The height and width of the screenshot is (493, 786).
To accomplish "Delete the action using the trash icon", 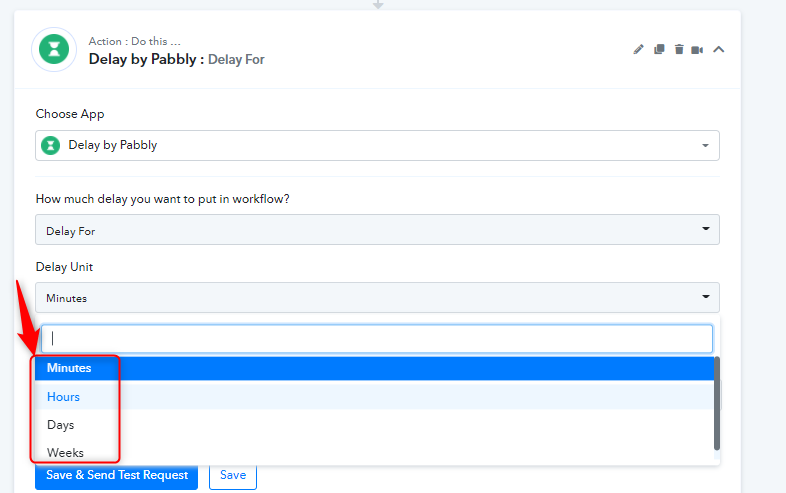I will click(679, 49).
